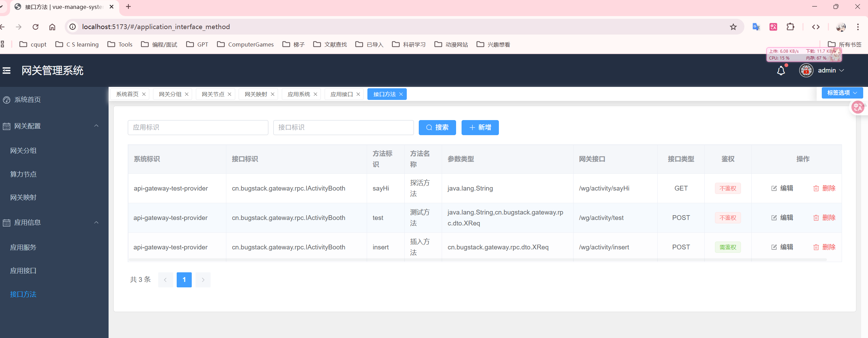This screenshot has height=338, width=868.
Task: Open 应用服务 in the sidebar
Action: coord(23,247)
